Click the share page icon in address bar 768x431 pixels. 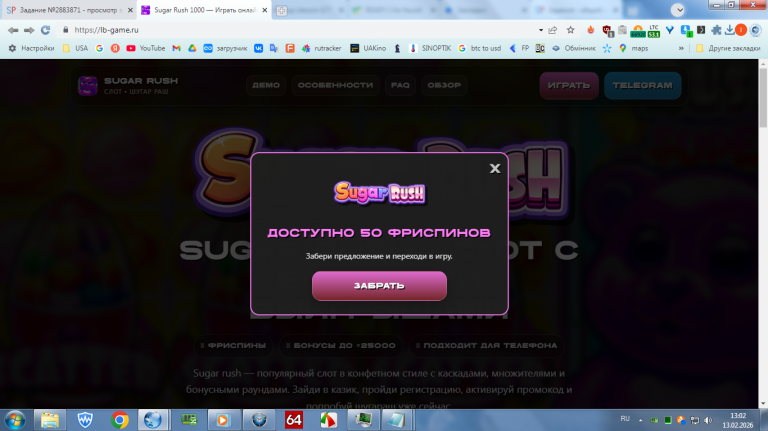(x=553, y=30)
